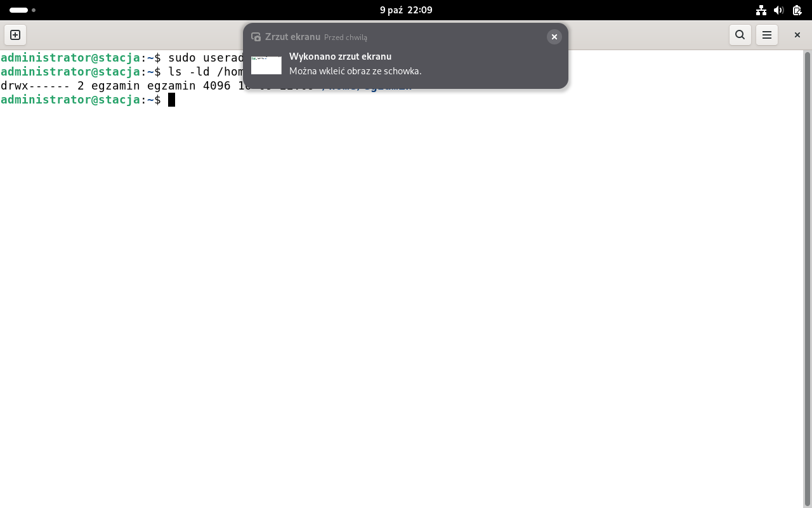This screenshot has width=812, height=508.
Task: Click the power status icon in top bar
Action: 797,10
